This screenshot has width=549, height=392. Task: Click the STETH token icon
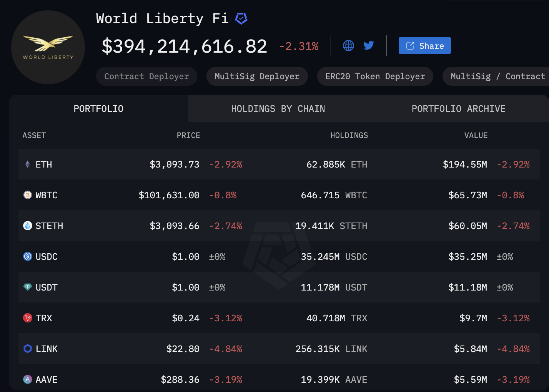coord(28,226)
